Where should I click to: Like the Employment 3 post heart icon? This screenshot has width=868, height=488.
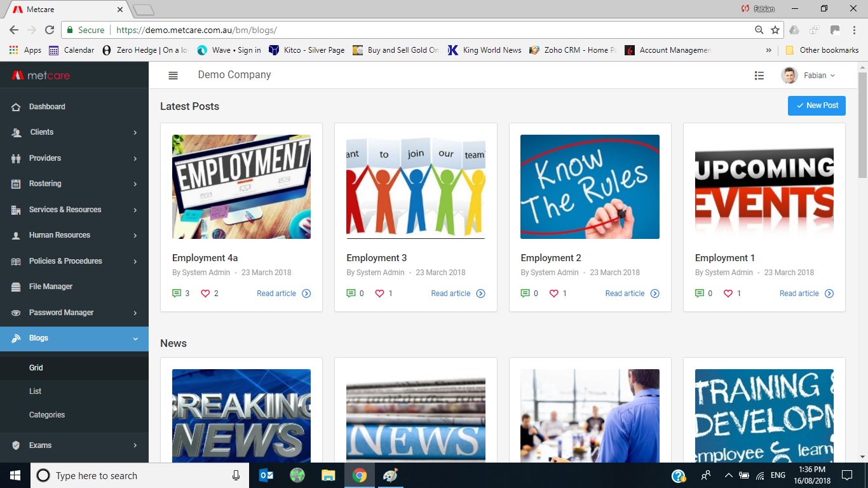(x=379, y=294)
